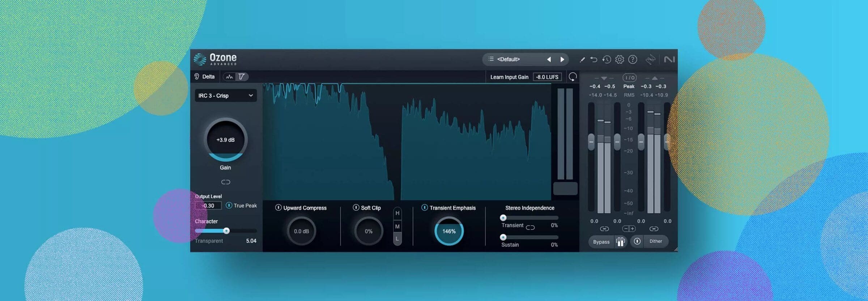The image size is (868, 301).
Task: Open the settings gear icon
Action: tap(620, 59)
